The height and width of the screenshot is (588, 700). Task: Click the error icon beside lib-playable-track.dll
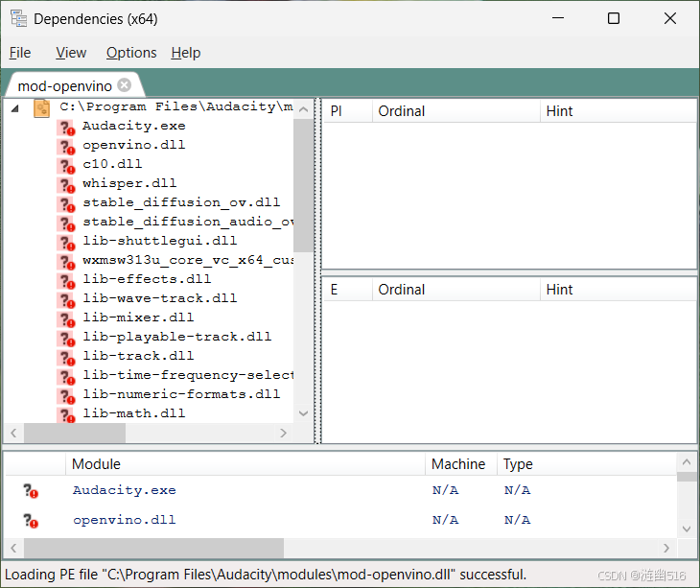[x=66, y=339]
